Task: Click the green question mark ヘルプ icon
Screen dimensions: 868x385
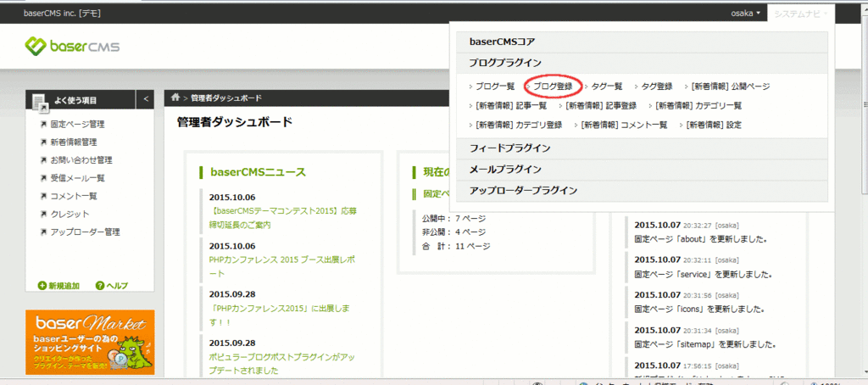Action: [100, 286]
